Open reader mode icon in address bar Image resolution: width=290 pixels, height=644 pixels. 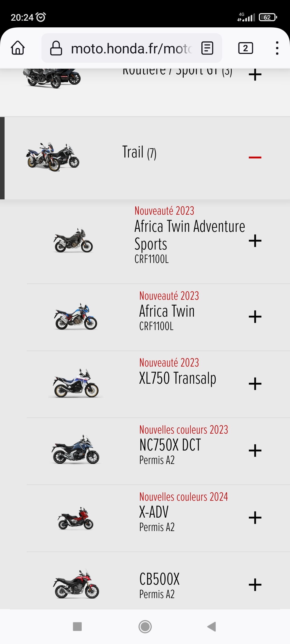tap(207, 48)
